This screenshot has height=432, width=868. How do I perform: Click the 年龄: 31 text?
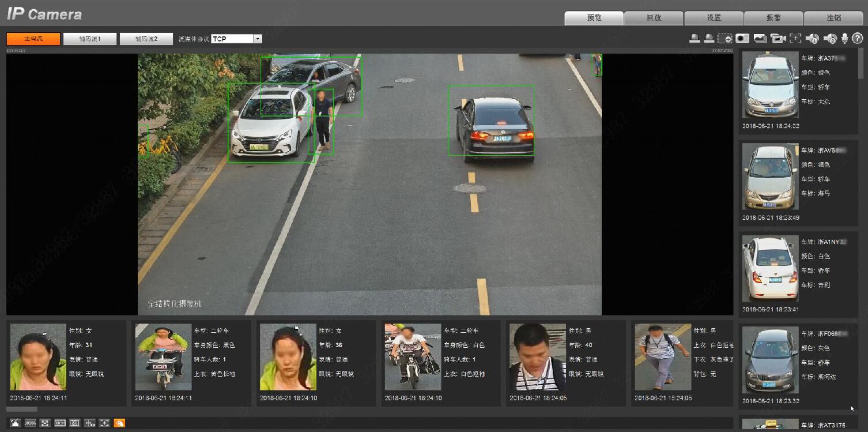tap(81, 345)
